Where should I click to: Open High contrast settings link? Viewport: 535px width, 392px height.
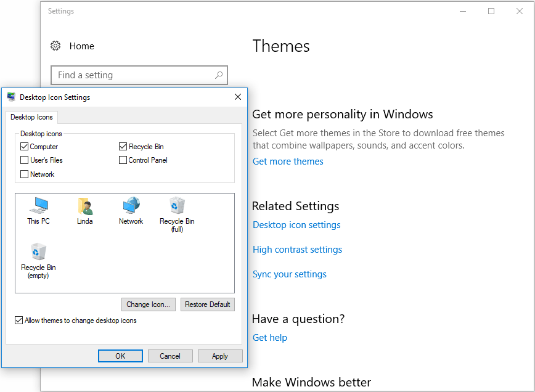(x=297, y=250)
